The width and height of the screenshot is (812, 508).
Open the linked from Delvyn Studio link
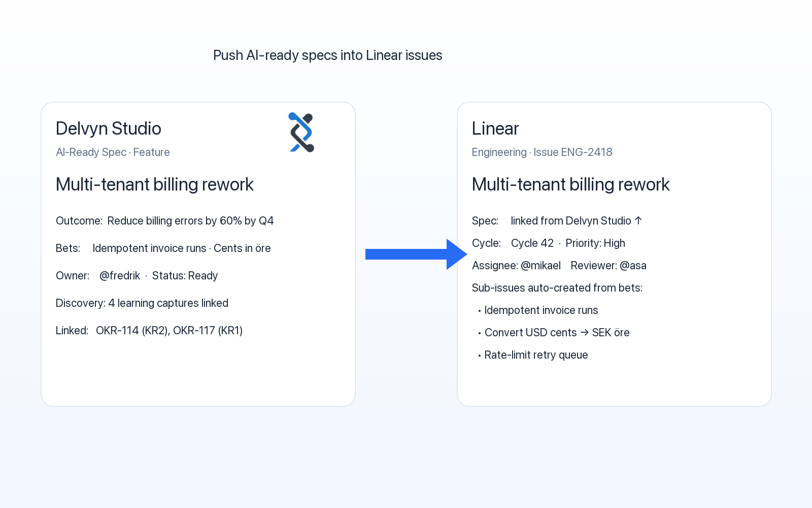(571, 220)
